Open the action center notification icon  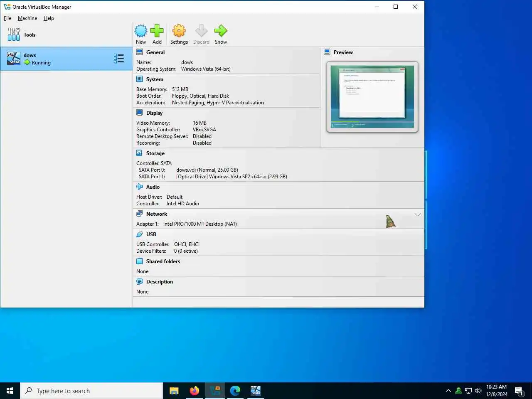519,391
